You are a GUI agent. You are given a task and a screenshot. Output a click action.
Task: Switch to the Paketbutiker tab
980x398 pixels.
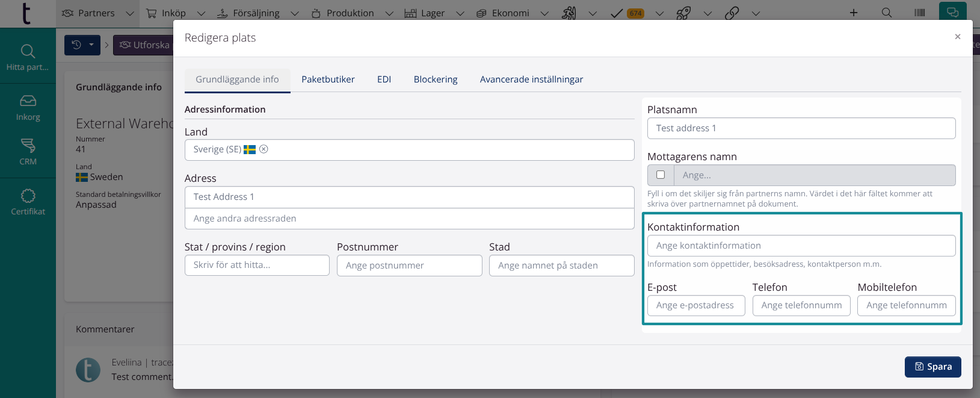pos(328,79)
